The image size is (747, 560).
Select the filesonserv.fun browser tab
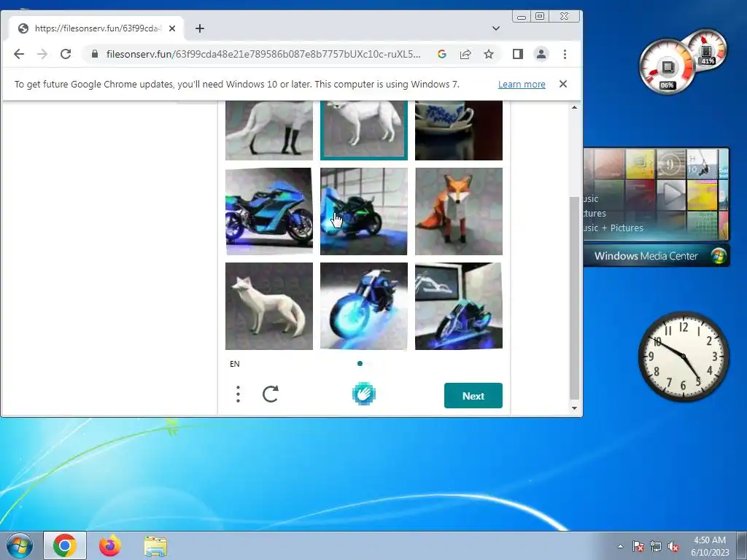pyautogui.click(x=97, y=28)
